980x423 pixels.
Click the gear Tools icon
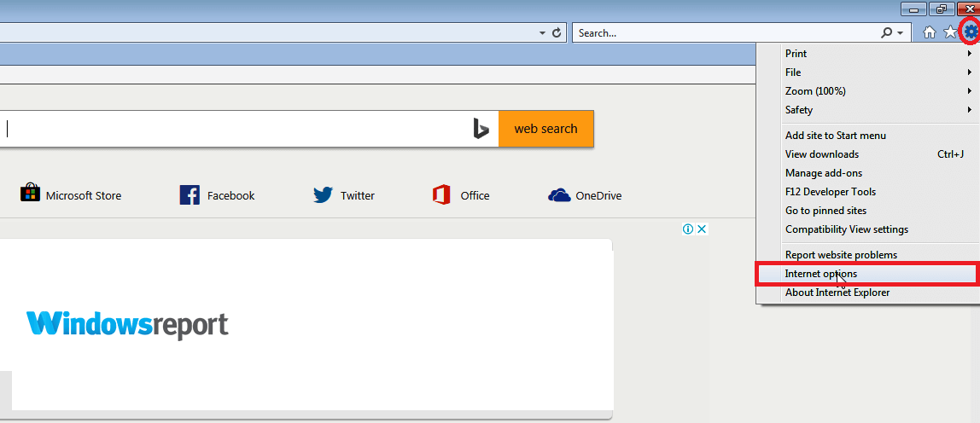tap(970, 32)
